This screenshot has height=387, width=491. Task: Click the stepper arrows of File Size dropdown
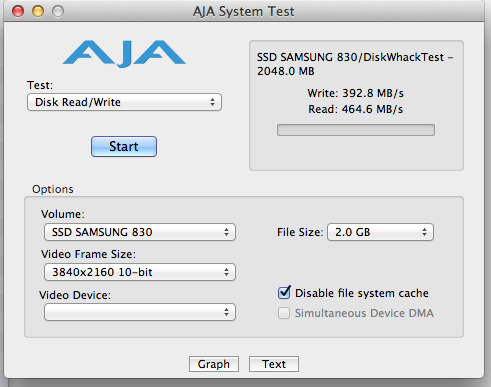click(424, 232)
